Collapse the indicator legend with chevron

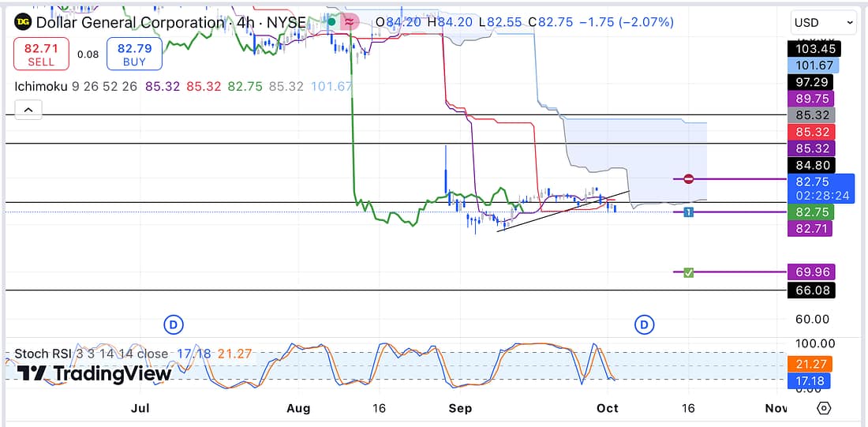28,110
